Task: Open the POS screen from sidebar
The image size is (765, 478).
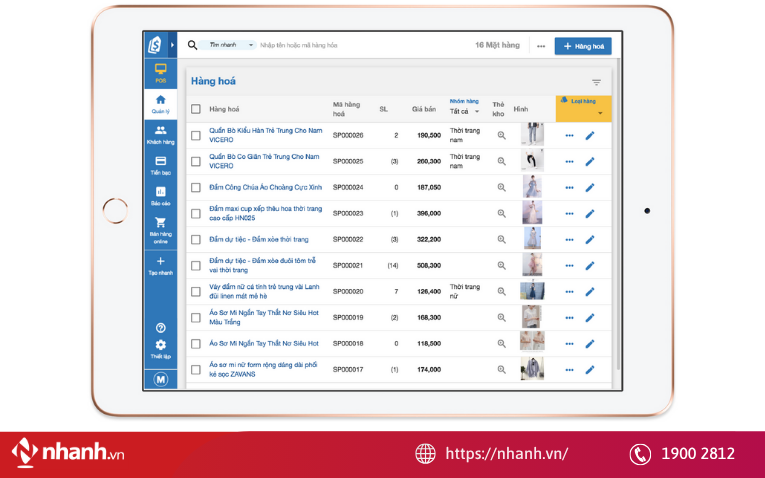Action: (160, 72)
